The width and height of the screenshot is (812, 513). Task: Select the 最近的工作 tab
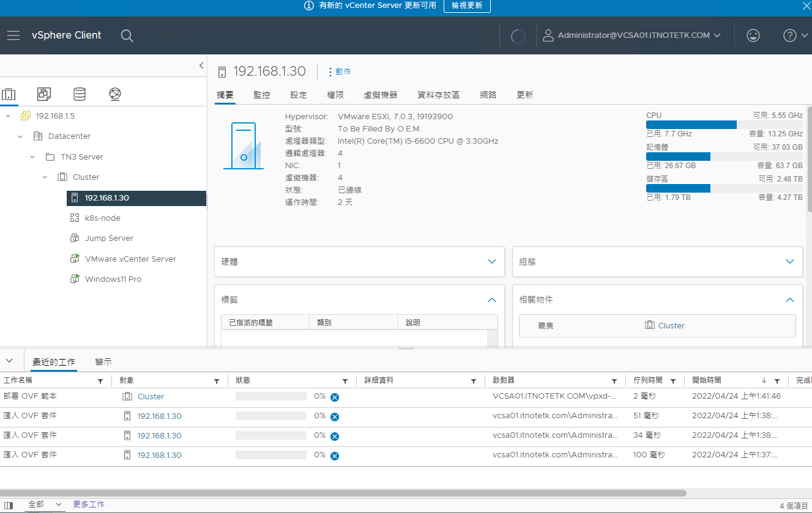pyautogui.click(x=54, y=362)
